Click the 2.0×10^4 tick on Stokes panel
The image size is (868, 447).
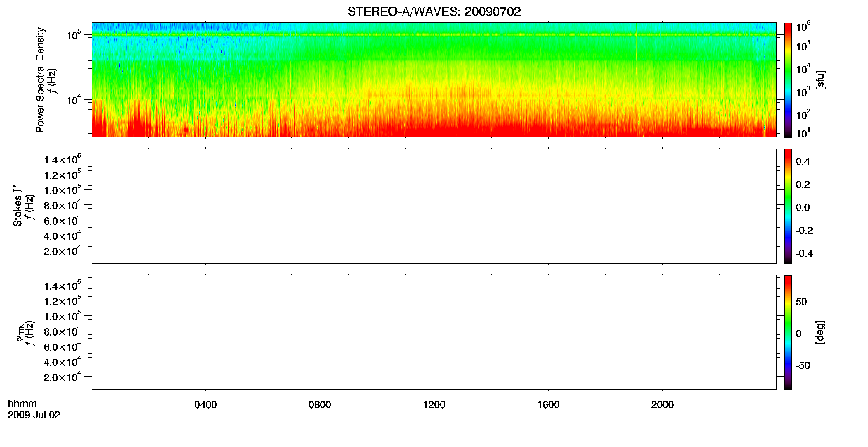[63, 250]
